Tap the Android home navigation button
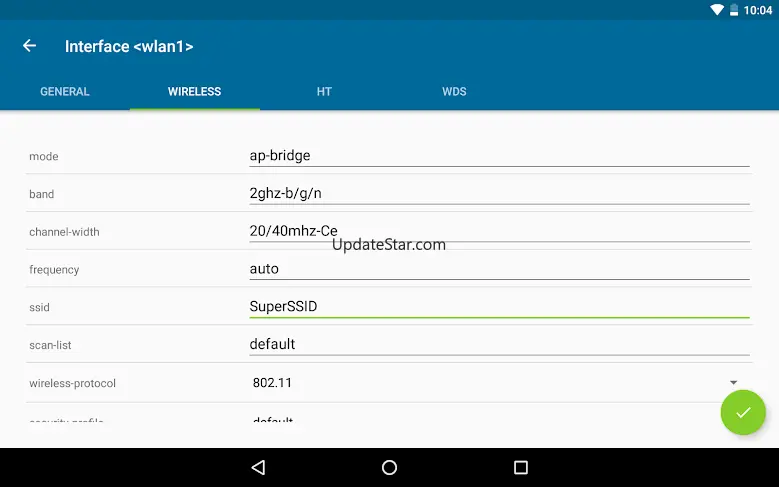This screenshot has height=487, width=779. coord(390,467)
